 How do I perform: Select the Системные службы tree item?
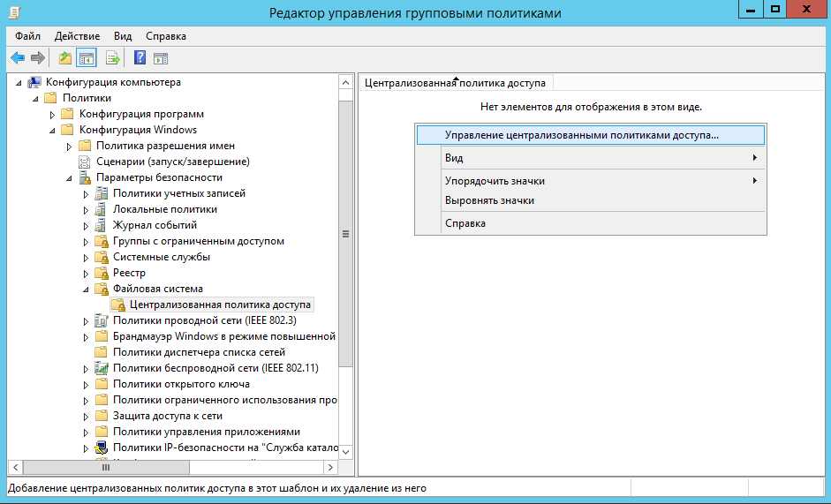161,257
